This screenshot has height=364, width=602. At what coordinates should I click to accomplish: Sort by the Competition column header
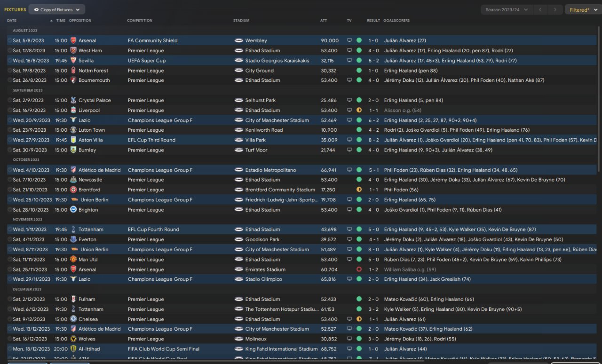(140, 21)
